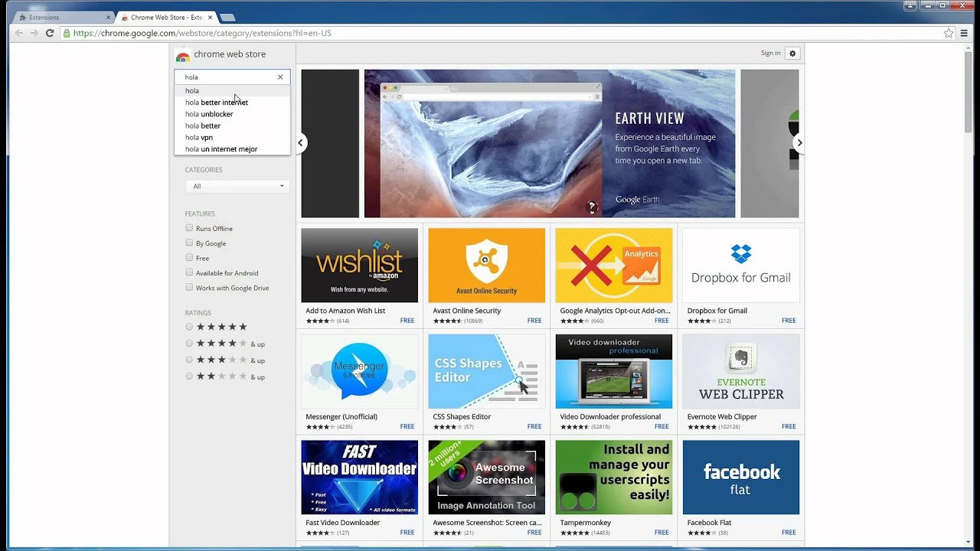Screen dimensions: 980x551
Task: Choose the 'hola' suggestion
Action: click(232, 90)
